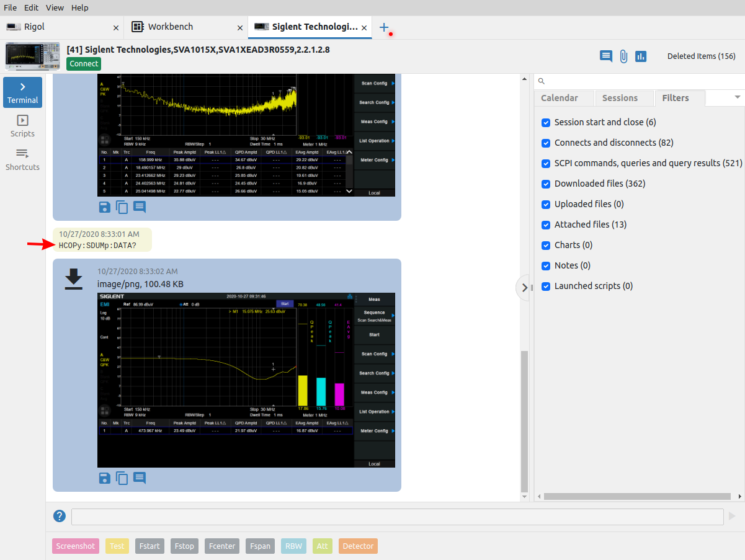Click the search magnifier icon
The width and height of the screenshot is (745, 560).
(541, 81)
